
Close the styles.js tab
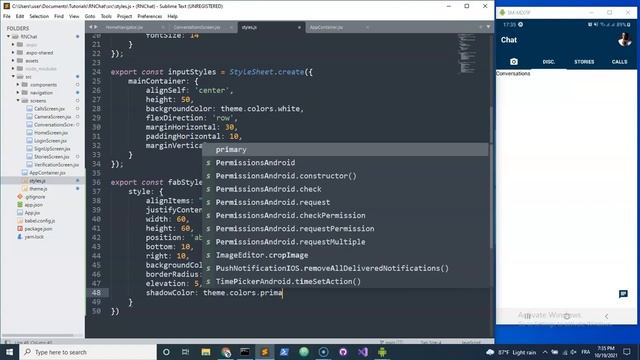(299, 27)
